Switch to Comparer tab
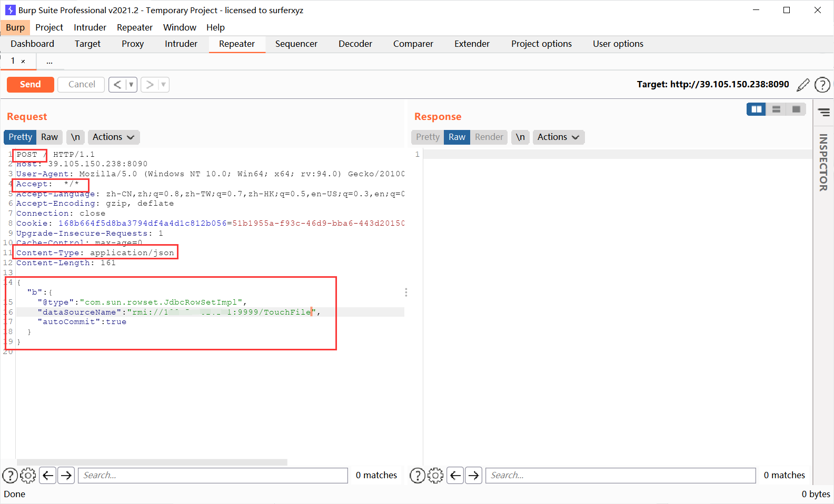The image size is (834, 504). pyautogui.click(x=413, y=44)
